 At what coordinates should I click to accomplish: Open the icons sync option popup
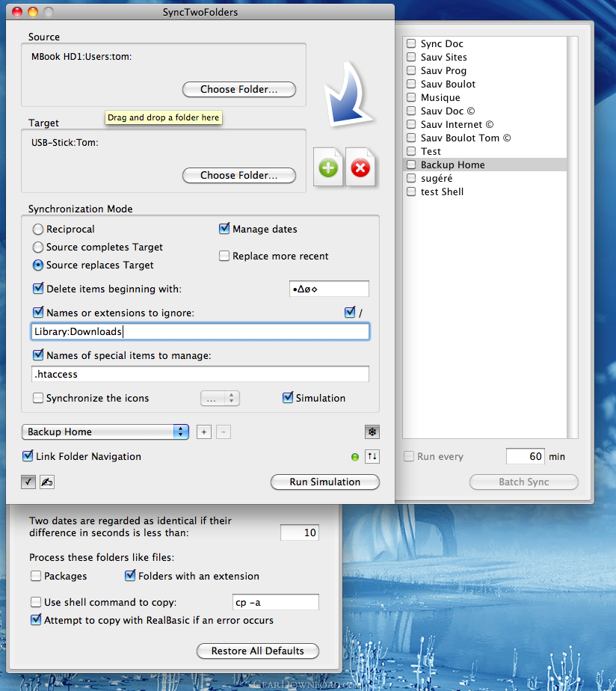220,399
